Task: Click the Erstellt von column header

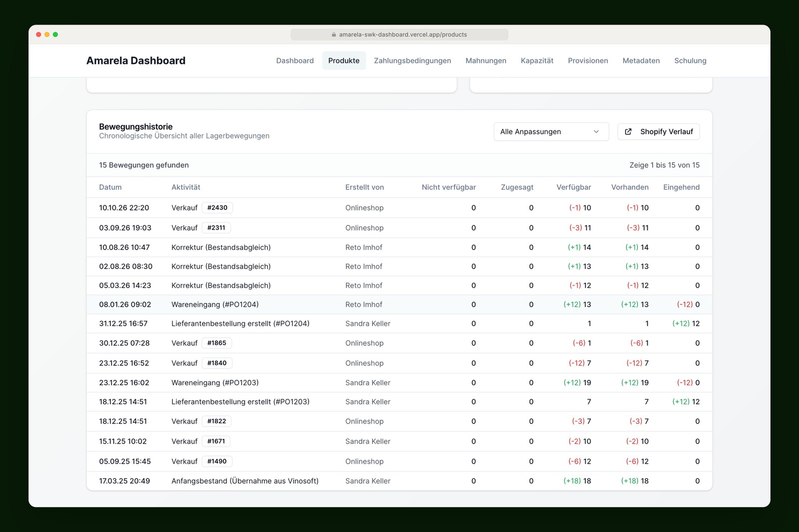Action: [365, 187]
